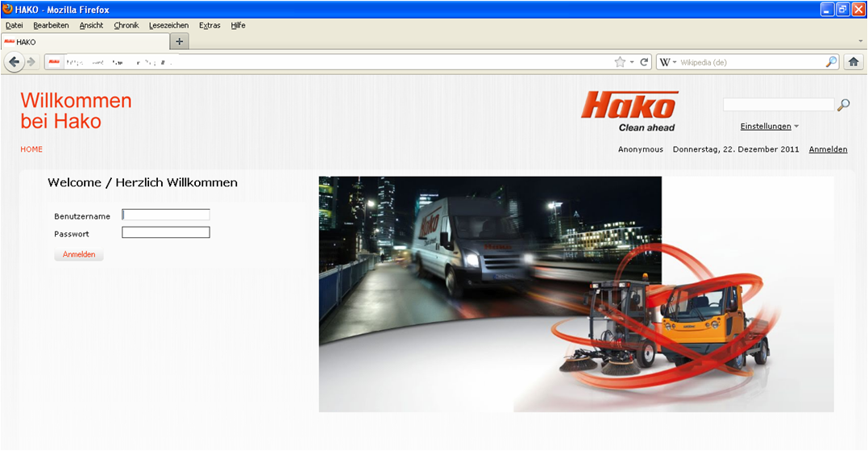
Task: Click the Wikipedia search magnifier icon
Action: pyautogui.click(x=831, y=62)
